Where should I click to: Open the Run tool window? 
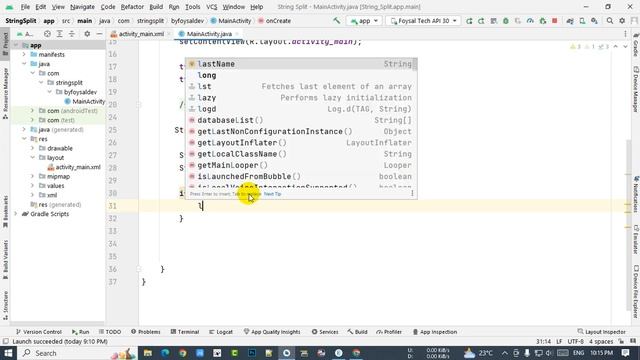[80, 332]
